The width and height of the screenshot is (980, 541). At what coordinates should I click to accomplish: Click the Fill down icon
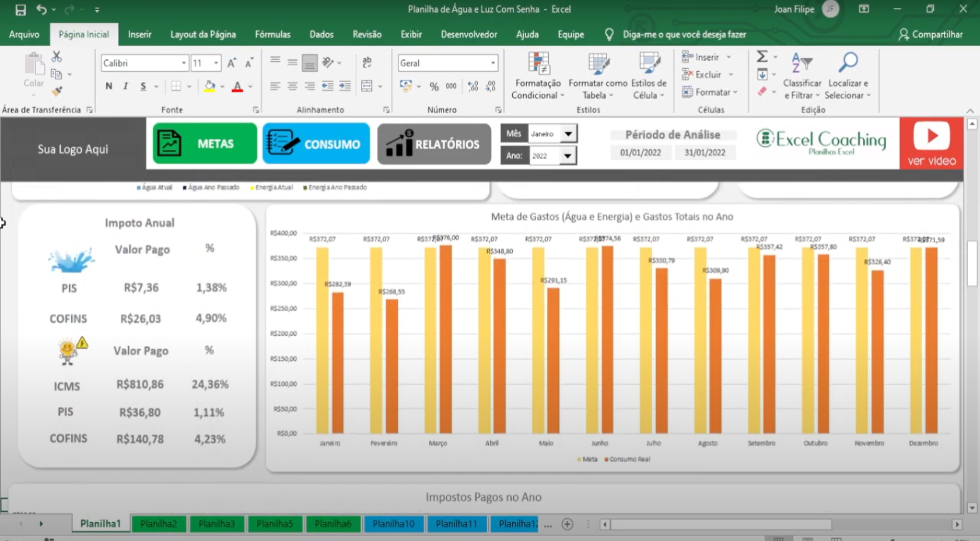[762, 74]
